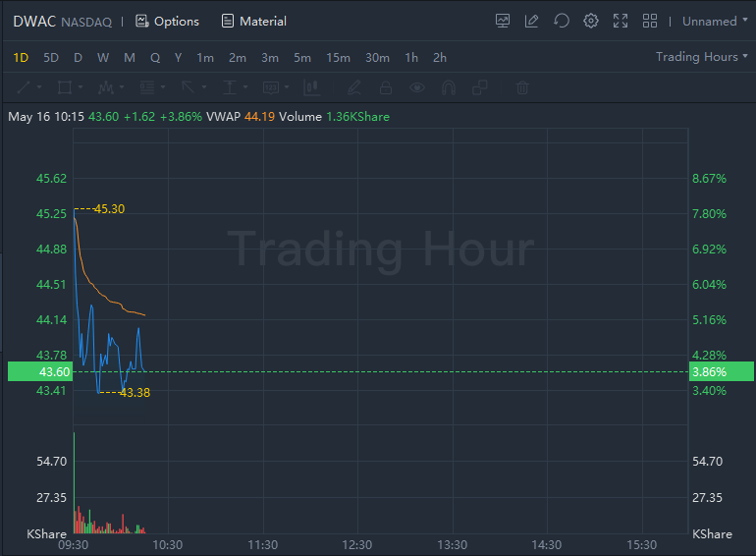
Task: Click the 10:30 time axis label
Action: pyautogui.click(x=168, y=545)
